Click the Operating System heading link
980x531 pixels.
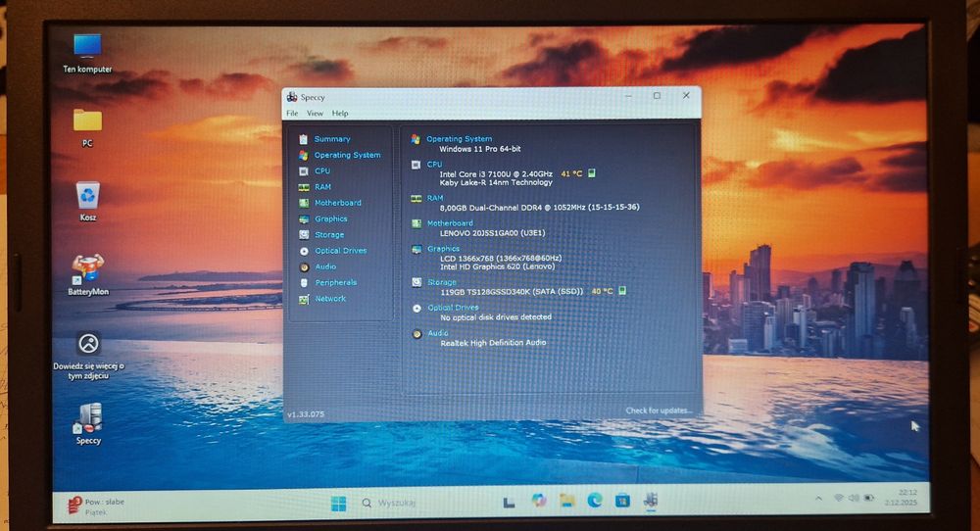[459, 139]
